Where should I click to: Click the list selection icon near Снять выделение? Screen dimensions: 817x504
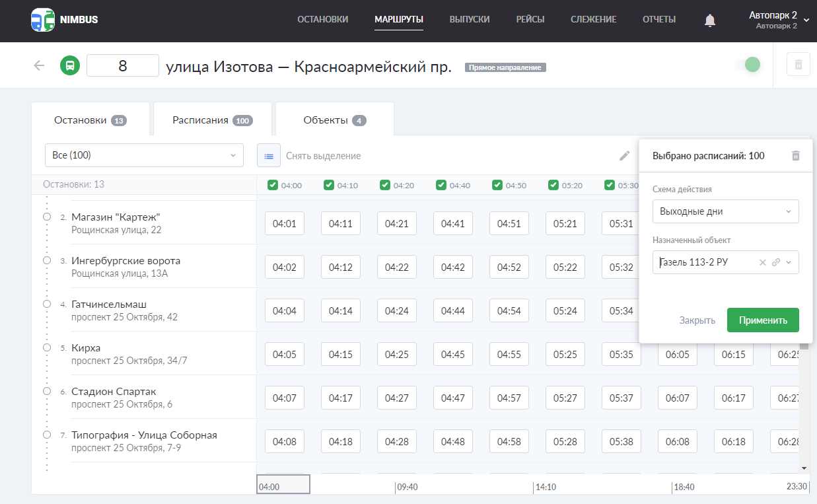coord(269,155)
